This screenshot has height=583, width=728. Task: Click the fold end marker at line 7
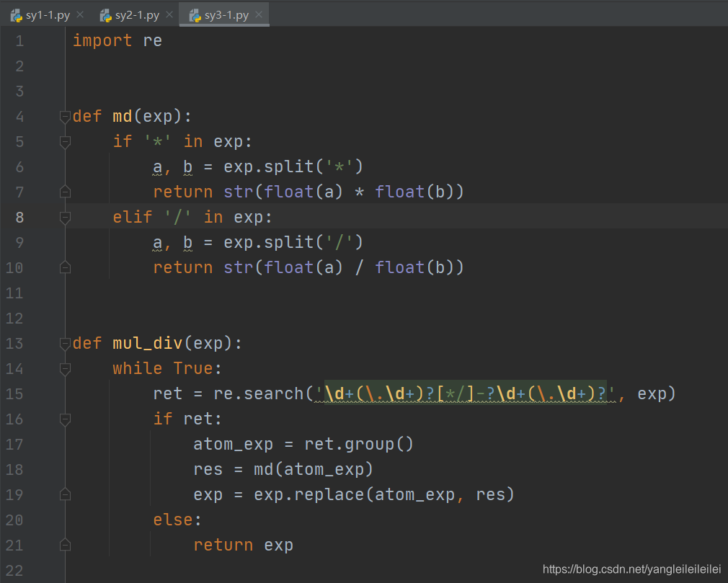65,192
